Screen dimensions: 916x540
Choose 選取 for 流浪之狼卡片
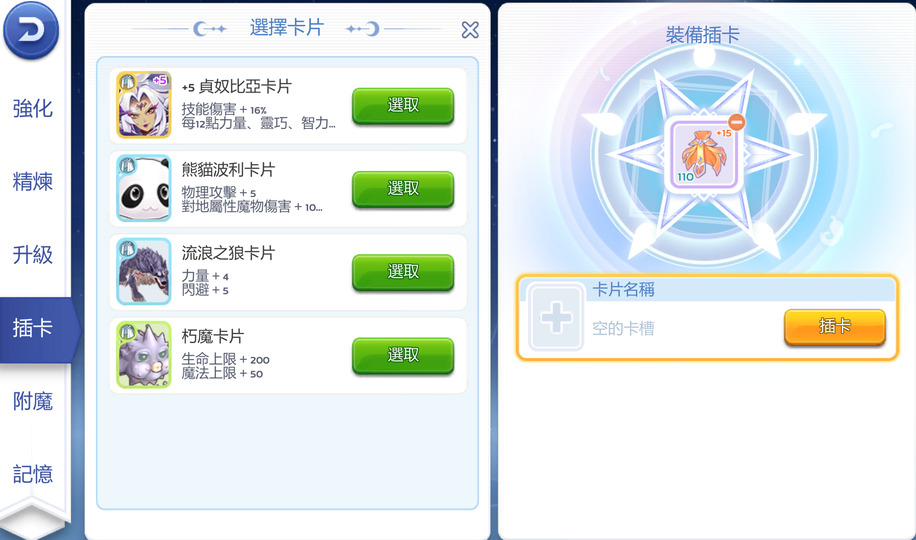pyautogui.click(x=403, y=272)
